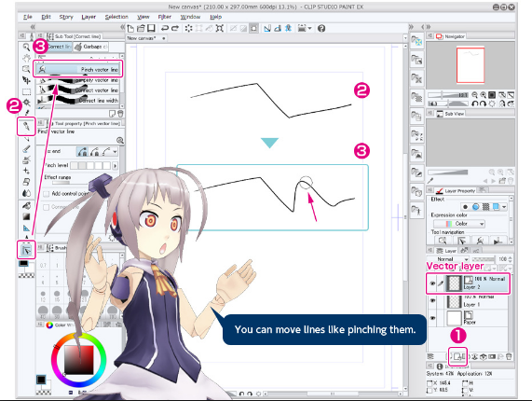Open the Layer menu
The height and width of the screenshot is (401, 532).
pos(89,17)
